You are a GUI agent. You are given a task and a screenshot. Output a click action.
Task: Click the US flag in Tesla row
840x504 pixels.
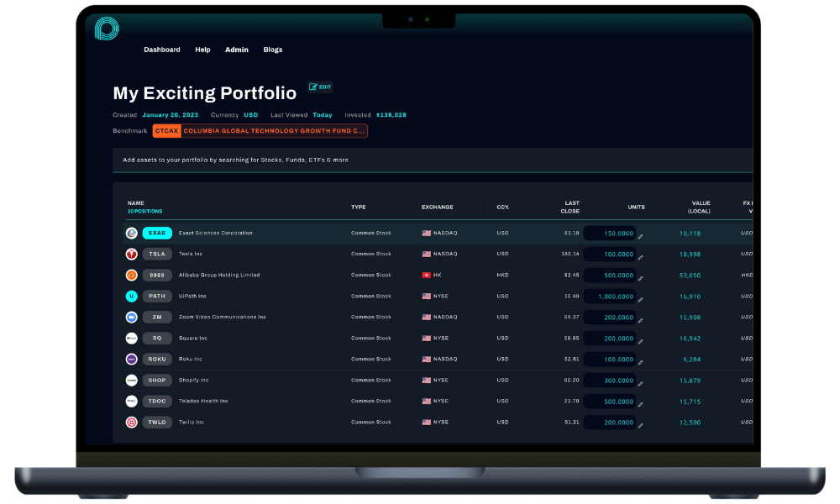tap(427, 254)
